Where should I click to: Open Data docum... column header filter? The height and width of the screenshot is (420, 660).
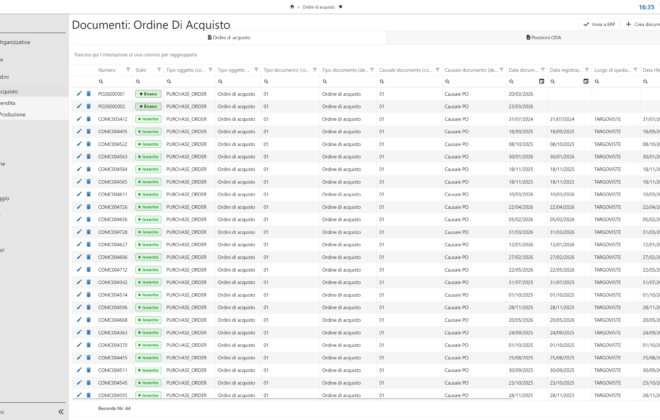[x=543, y=70]
